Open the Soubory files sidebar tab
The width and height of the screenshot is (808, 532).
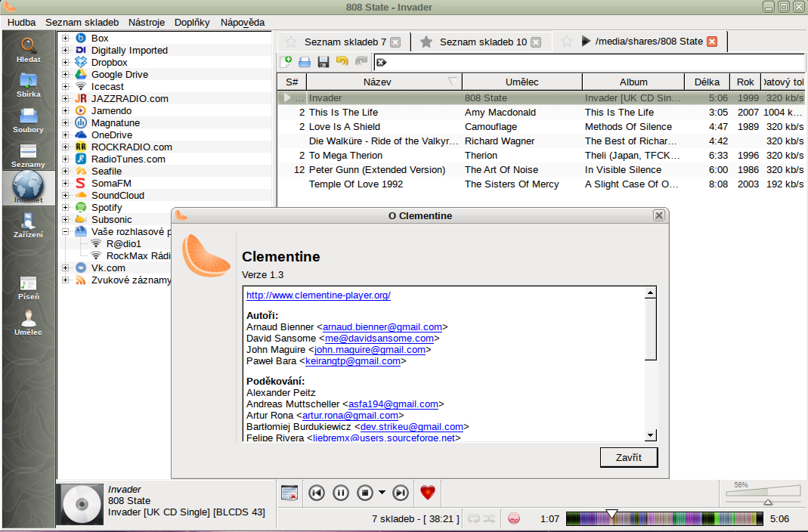point(28,120)
